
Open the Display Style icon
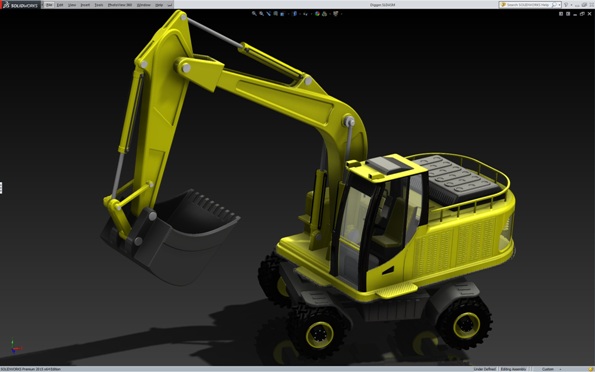(x=295, y=14)
